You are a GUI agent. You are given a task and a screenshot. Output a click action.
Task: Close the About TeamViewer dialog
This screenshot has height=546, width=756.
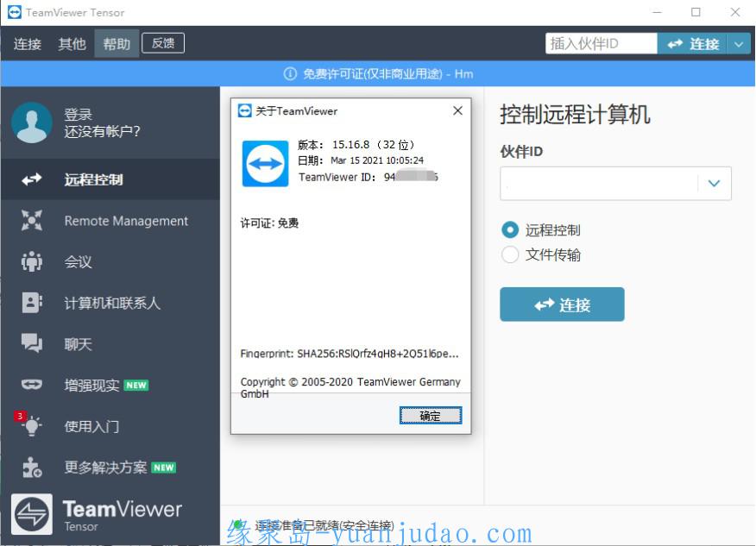coord(457,110)
